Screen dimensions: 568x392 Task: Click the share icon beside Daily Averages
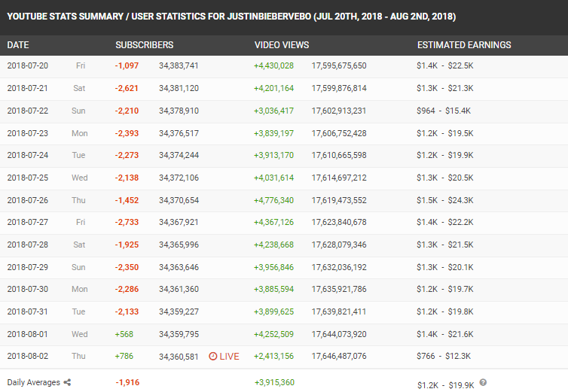pyautogui.click(x=67, y=382)
